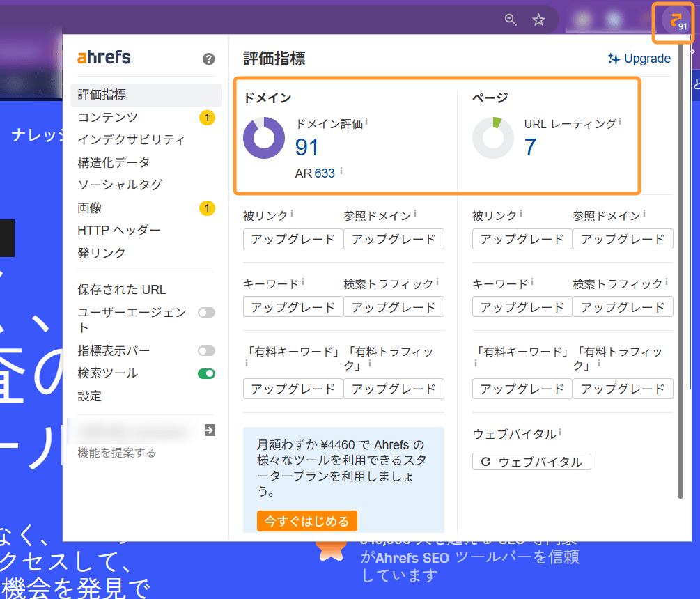
Task: Click the URL レーティング donut chart
Action: (493, 138)
